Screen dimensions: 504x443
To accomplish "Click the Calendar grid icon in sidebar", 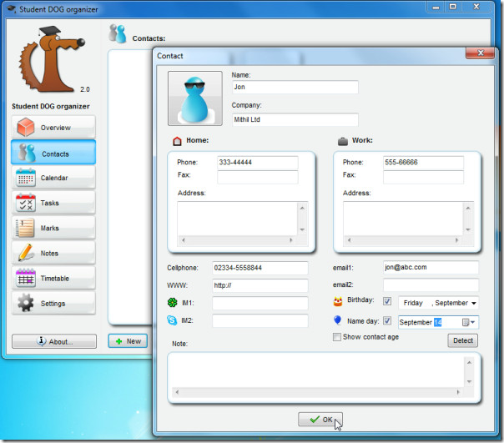I will 26,178.
